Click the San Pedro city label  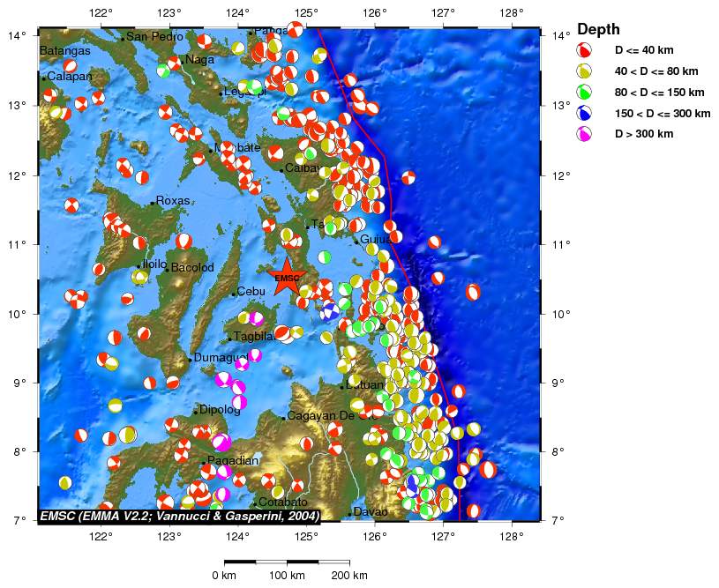(154, 37)
